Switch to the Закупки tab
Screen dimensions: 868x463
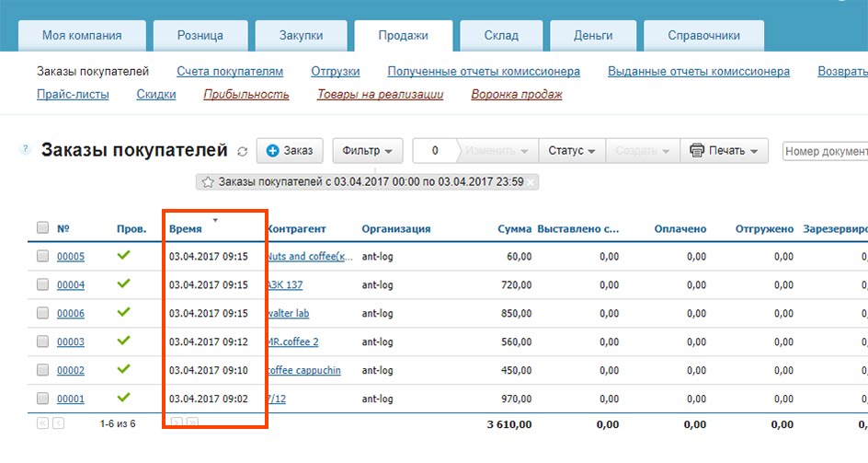(302, 36)
